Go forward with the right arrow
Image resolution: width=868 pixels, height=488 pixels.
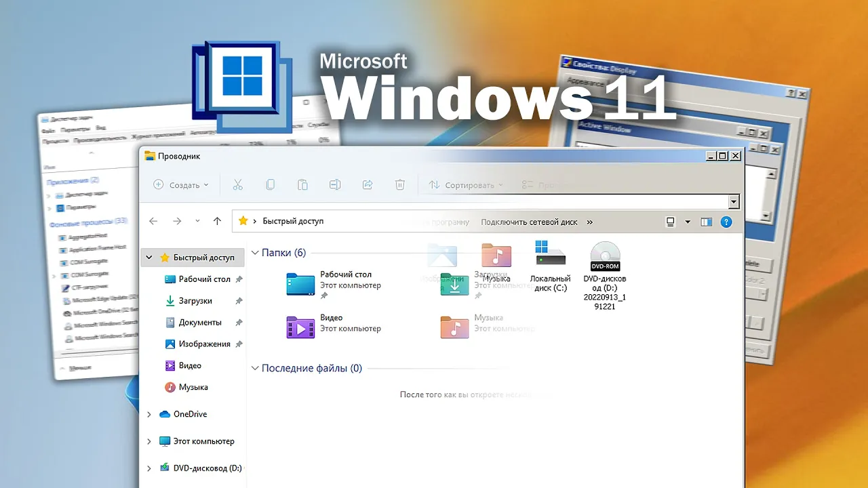pos(177,221)
